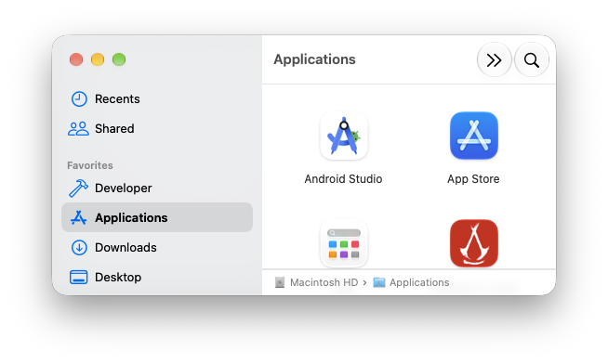Minimize the window with yellow button
Image resolution: width=608 pixels, height=364 pixels.
click(x=98, y=59)
